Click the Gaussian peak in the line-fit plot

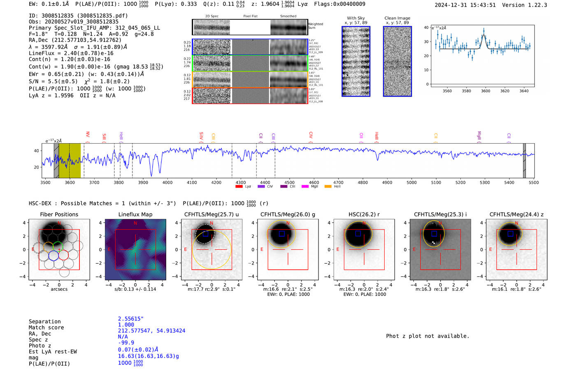[484, 31]
